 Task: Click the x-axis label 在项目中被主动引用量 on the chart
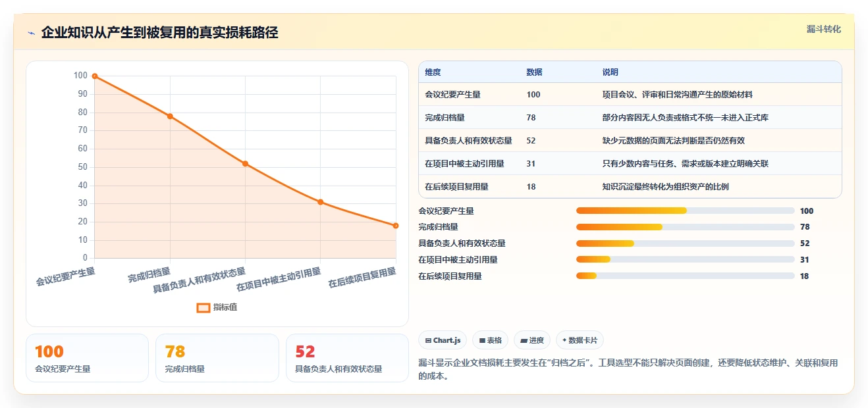coord(279,280)
